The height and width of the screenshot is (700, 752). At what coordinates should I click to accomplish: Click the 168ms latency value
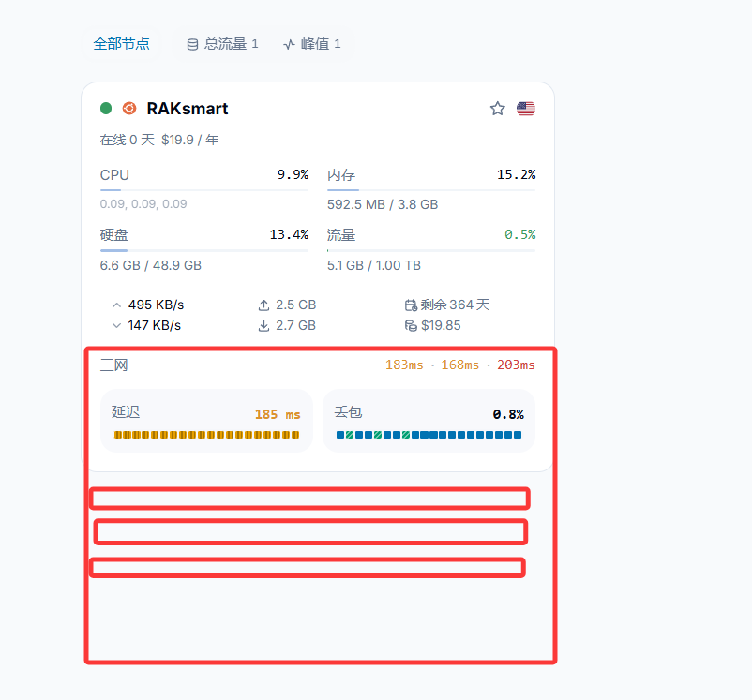click(460, 365)
